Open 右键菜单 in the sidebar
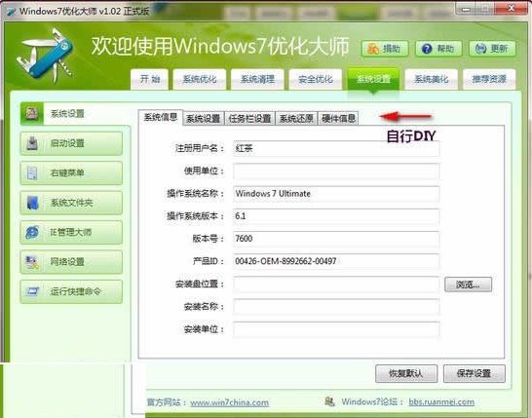 pyautogui.click(x=71, y=173)
